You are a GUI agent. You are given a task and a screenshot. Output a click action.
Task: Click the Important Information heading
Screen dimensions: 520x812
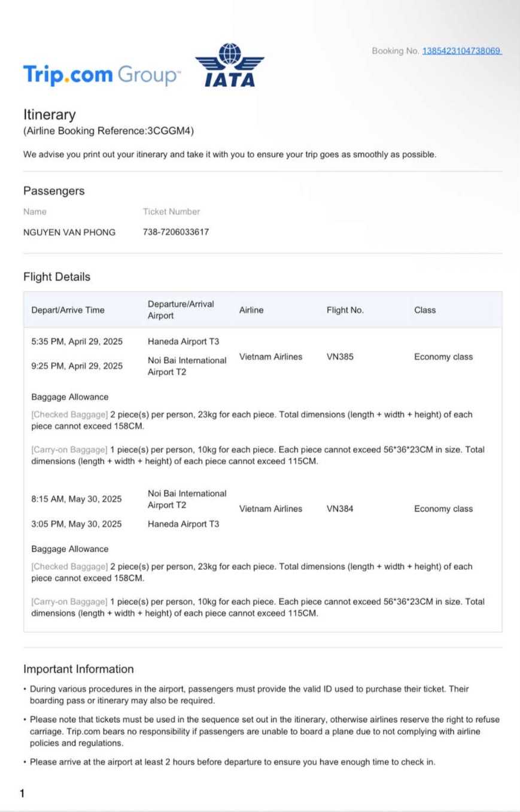point(78,669)
